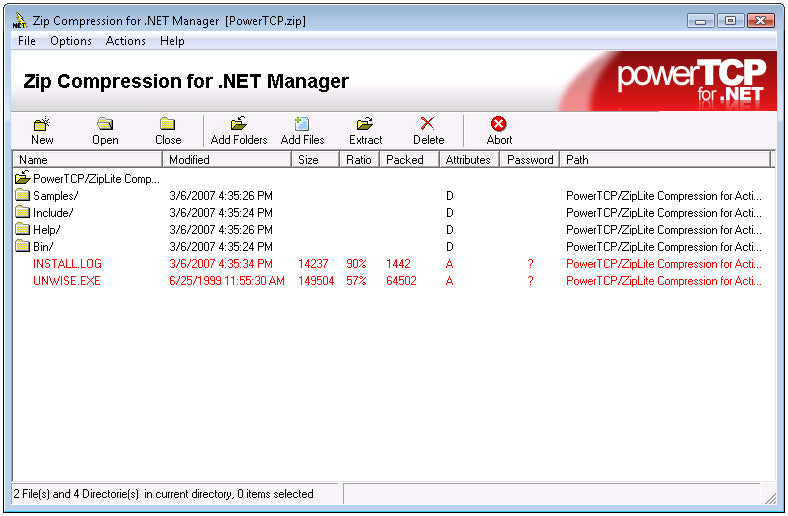Screen dimensions: 788x516
Task: Click the Bin/ folder name
Action: [x=43, y=247]
